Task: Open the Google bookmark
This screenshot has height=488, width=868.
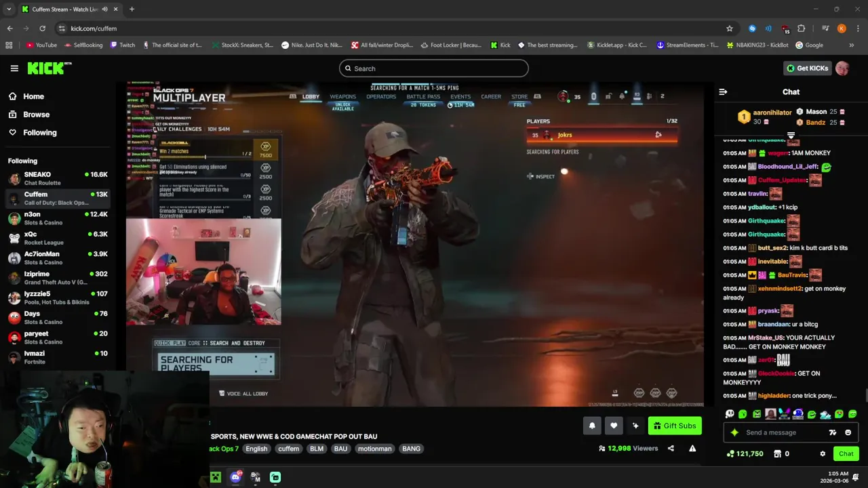Action: (809, 45)
